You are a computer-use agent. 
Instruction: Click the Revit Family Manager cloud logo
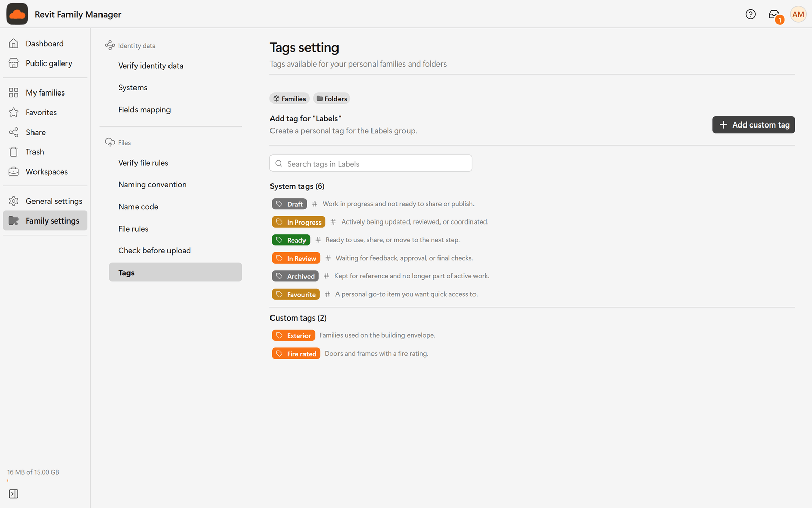(17, 14)
